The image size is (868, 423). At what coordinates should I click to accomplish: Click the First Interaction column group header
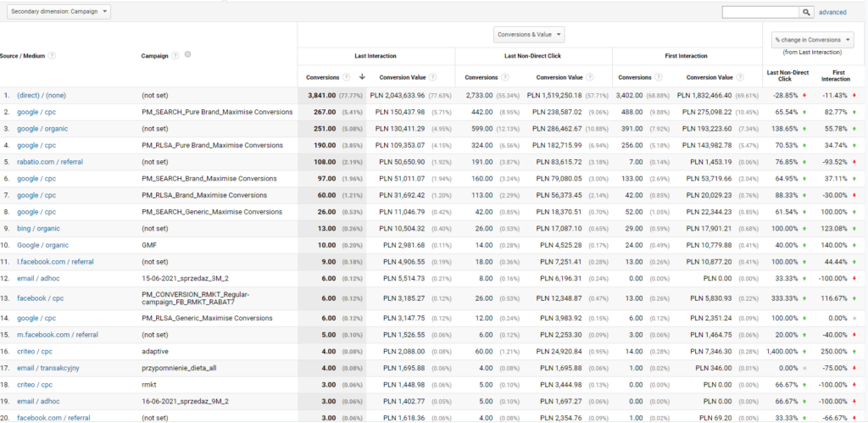687,56
